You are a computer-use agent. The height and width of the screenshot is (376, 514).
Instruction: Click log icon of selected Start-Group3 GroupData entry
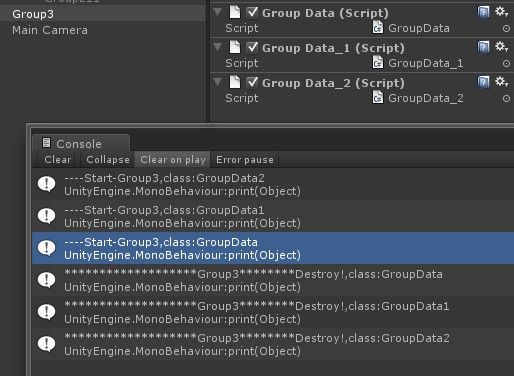pos(46,248)
